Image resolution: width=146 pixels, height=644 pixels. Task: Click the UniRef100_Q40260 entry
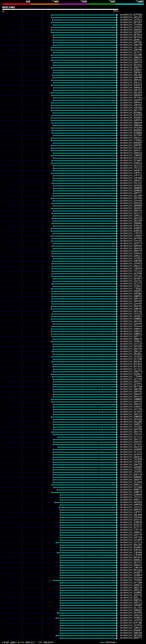point(131,321)
